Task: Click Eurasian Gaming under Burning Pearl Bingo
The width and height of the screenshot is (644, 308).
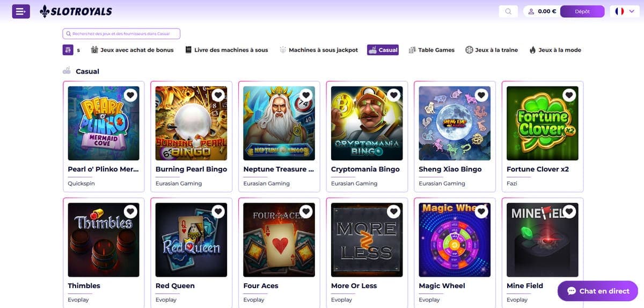Action: click(x=179, y=183)
